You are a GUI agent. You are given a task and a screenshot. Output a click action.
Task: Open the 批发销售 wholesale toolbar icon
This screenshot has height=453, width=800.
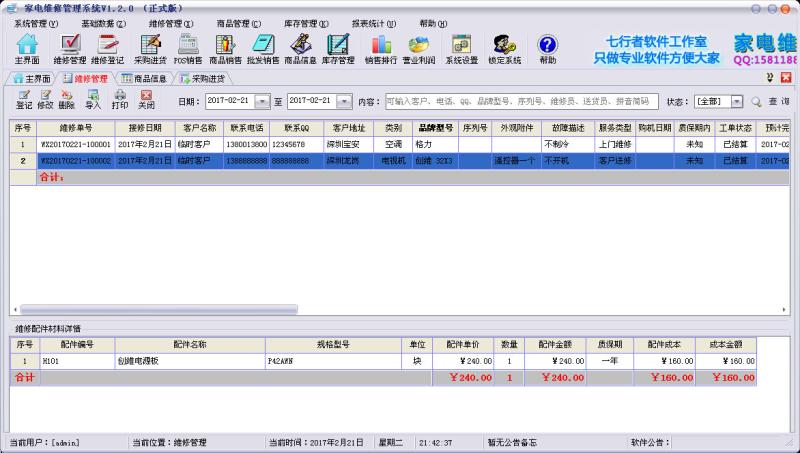pyautogui.click(x=263, y=49)
